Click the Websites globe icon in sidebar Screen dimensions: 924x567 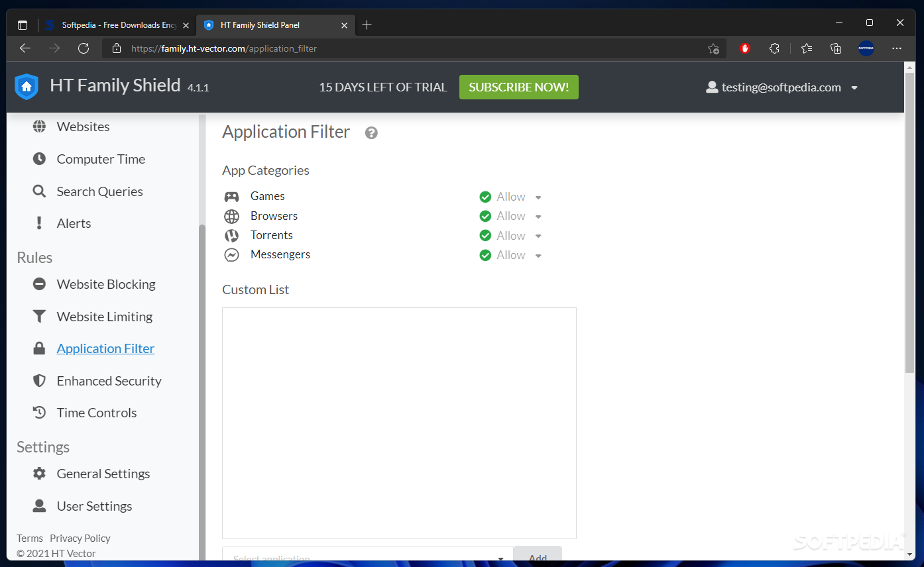(x=40, y=127)
